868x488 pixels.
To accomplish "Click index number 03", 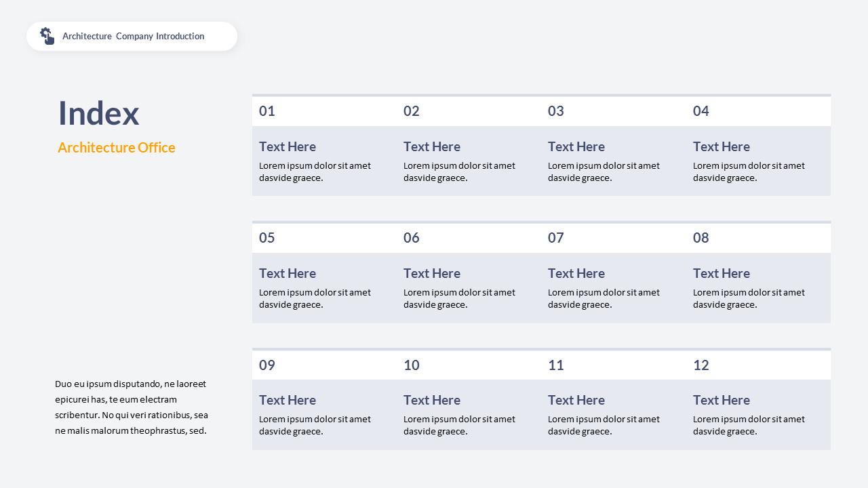I will [x=556, y=111].
